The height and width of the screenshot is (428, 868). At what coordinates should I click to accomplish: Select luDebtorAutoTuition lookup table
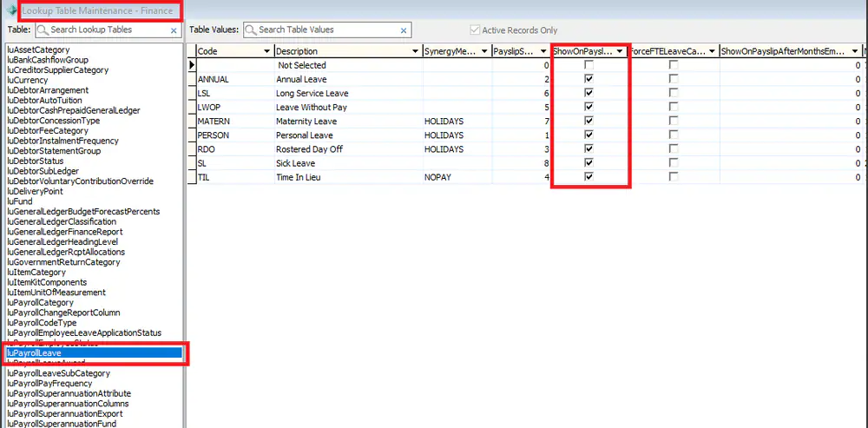click(44, 100)
